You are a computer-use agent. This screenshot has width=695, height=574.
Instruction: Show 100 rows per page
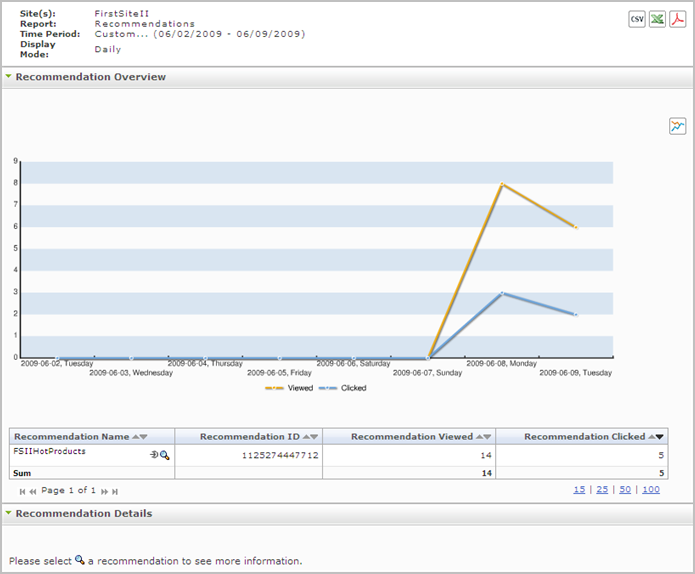tap(651, 489)
